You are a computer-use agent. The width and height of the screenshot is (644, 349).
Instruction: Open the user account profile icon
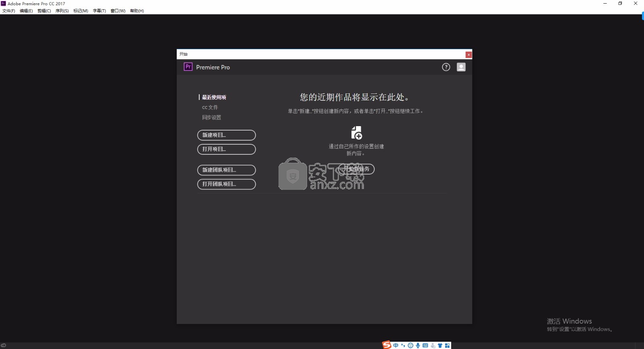[461, 67]
